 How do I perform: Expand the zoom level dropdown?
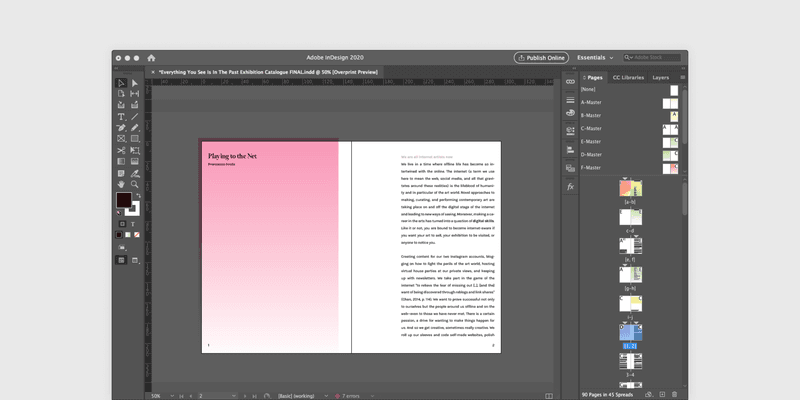(170, 395)
